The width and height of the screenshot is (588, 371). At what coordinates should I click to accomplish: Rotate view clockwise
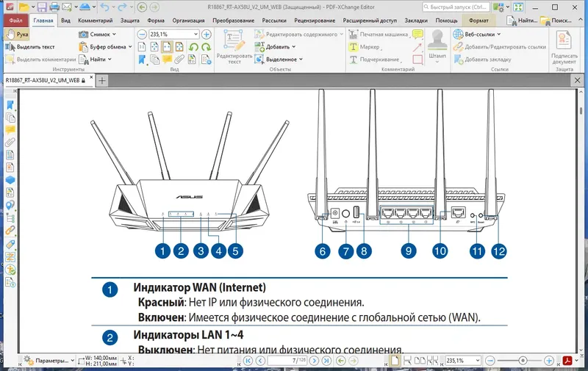click(x=206, y=47)
